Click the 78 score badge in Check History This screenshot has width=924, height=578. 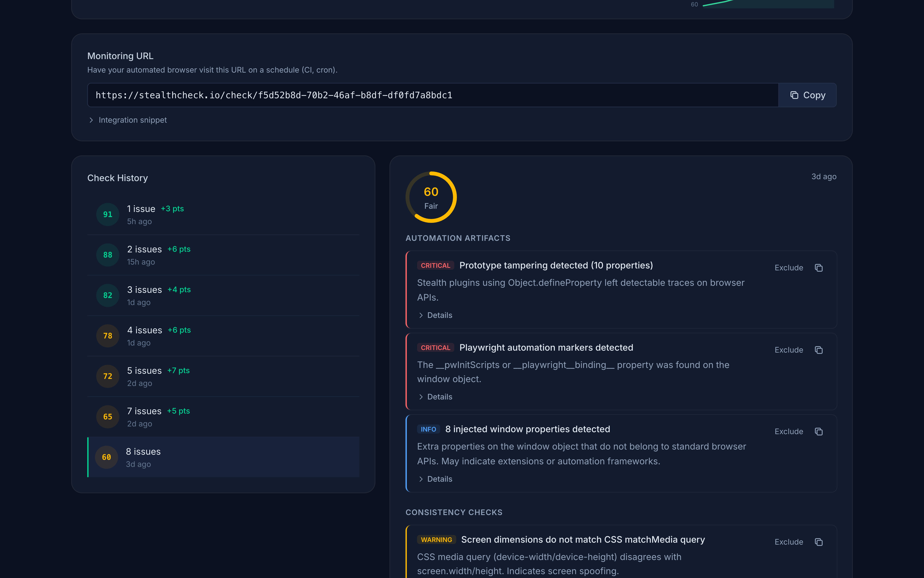pyautogui.click(x=108, y=336)
